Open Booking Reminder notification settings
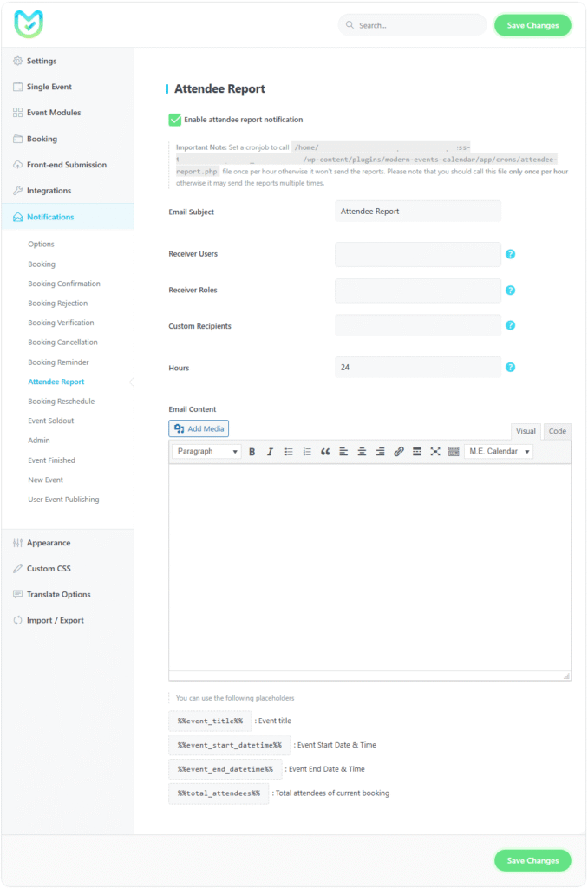Image resolution: width=588 pixels, height=888 pixels. coord(58,362)
